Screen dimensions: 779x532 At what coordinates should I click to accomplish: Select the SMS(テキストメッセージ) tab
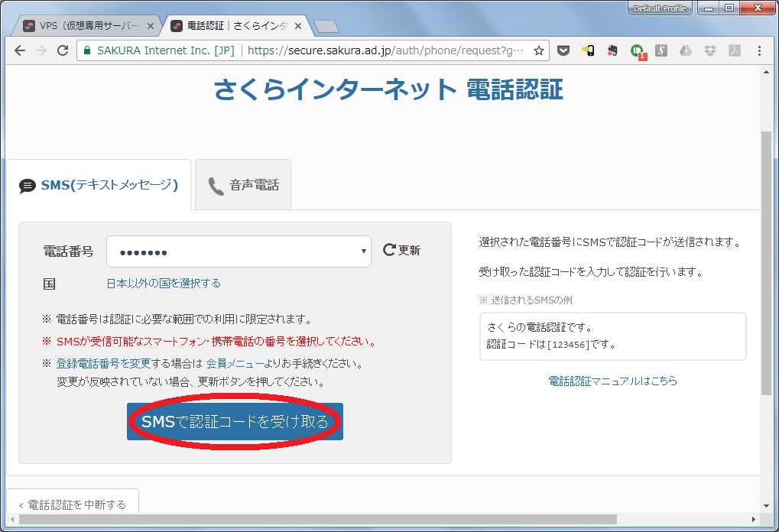coord(99,185)
